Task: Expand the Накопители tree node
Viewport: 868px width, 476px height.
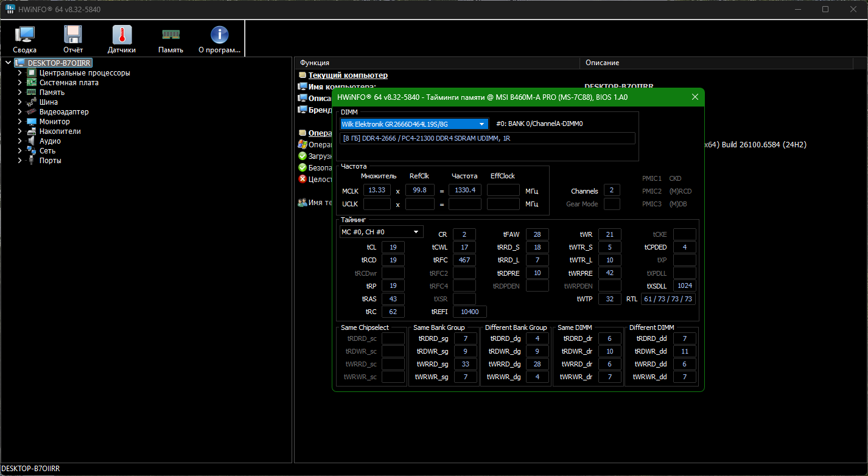Action: click(x=19, y=131)
